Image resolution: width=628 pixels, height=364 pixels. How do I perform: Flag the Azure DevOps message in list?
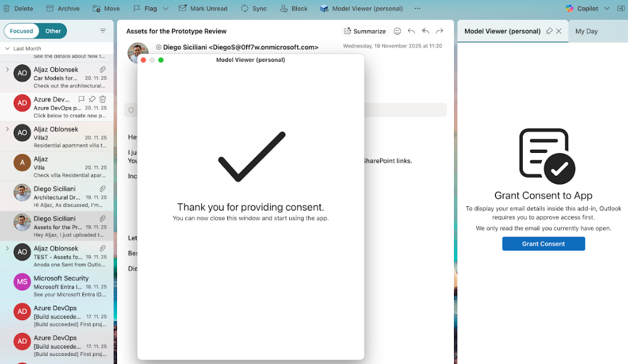pyautogui.click(x=82, y=99)
